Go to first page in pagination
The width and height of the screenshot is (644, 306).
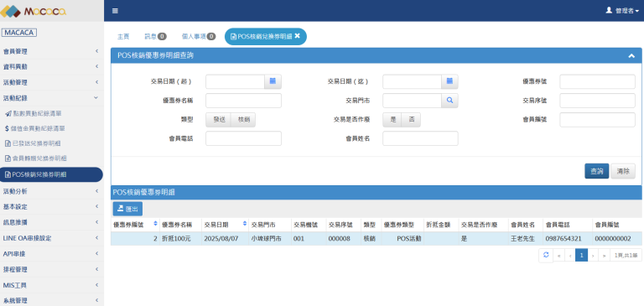tap(558, 255)
